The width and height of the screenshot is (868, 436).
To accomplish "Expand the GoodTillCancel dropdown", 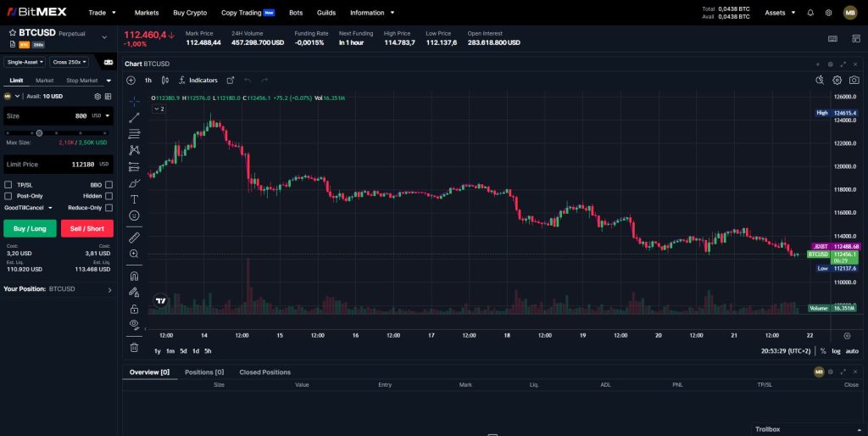I will (29, 208).
